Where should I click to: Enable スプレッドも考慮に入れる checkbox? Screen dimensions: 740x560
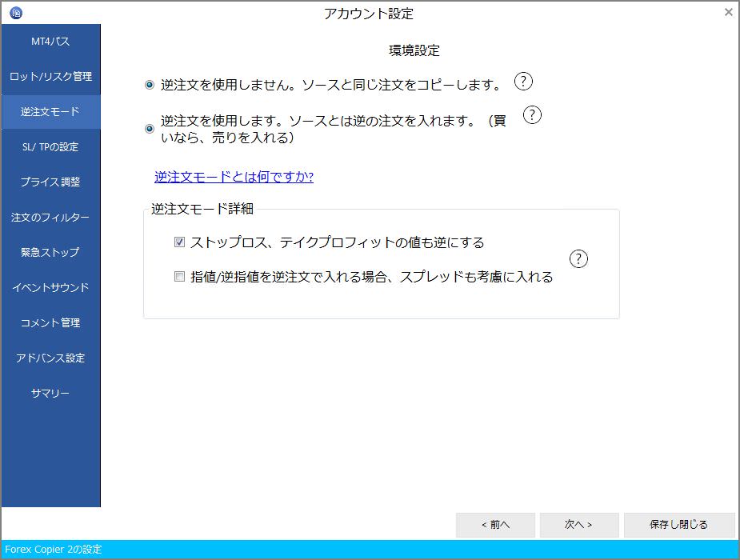pos(179,278)
